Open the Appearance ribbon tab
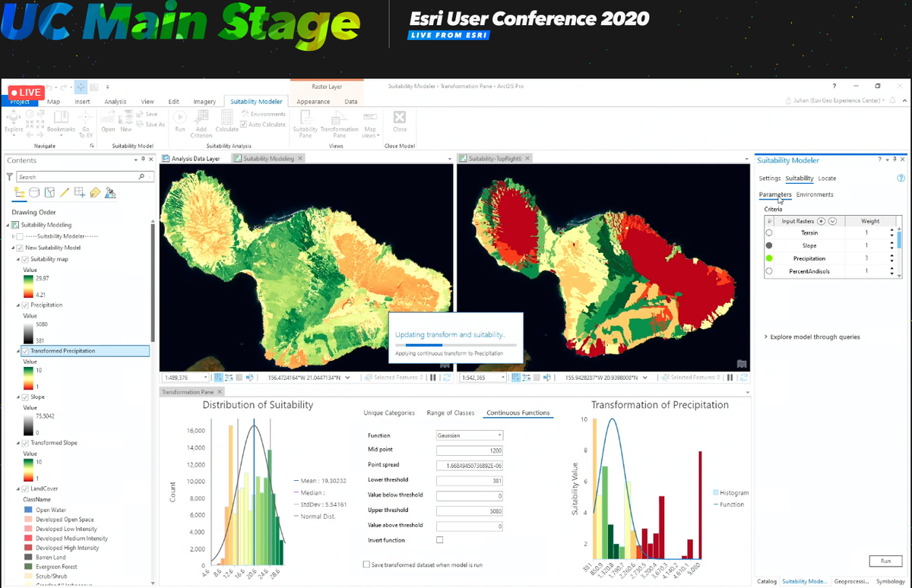This screenshot has width=912, height=588. (x=313, y=101)
